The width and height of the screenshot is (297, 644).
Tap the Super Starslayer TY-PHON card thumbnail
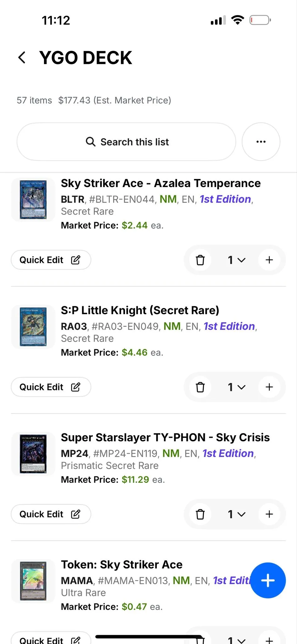point(33,454)
